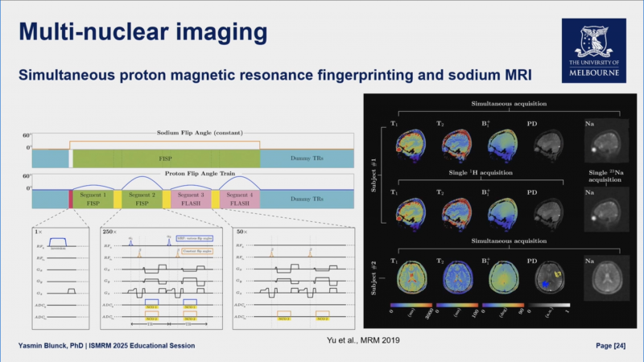Select the Segment 2 FISP block
This screenshot has width=644, height=362.
coord(142,199)
